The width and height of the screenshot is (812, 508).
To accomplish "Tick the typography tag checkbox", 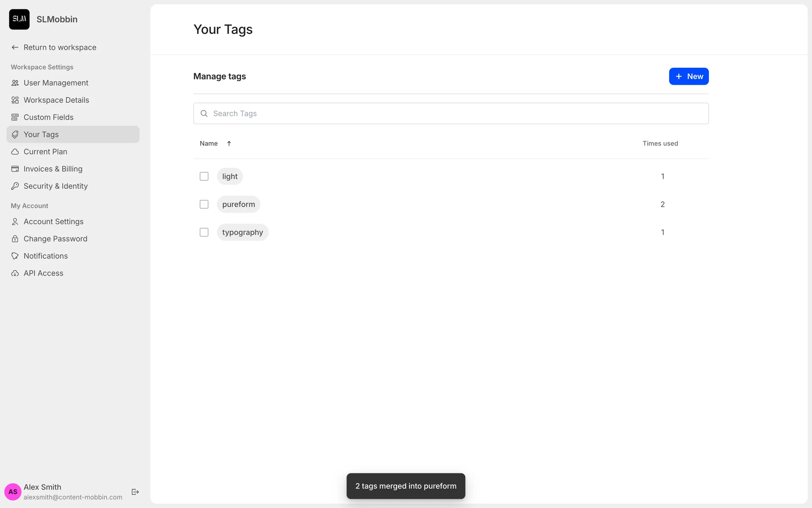I will 204,232.
